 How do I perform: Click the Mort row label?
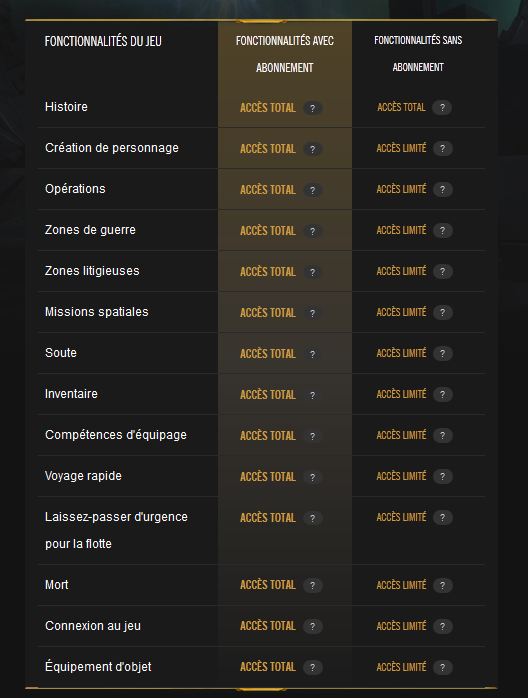57,584
